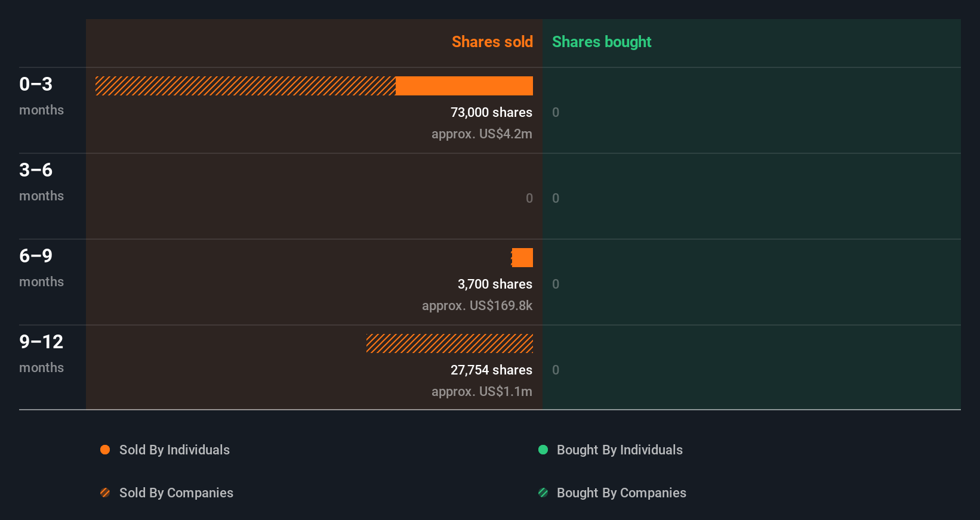Click the shares-bought 0 in 0–3 months row

pos(556,113)
